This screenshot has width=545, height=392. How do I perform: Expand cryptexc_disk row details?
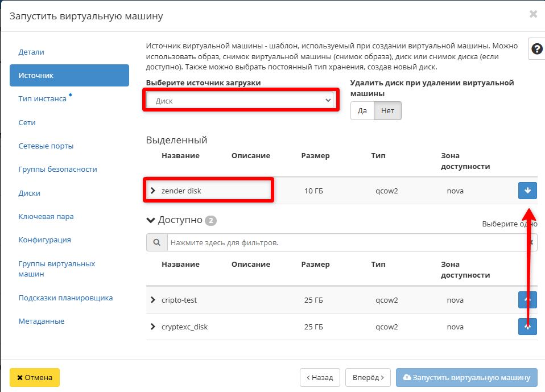(x=152, y=327)
